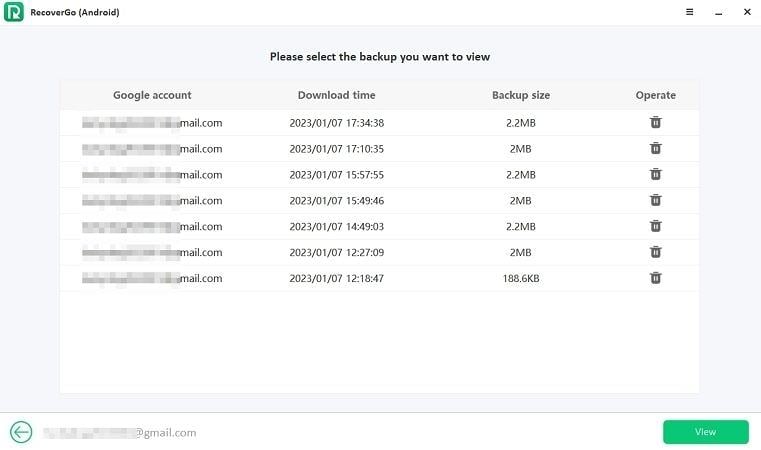Delete the 188.6KB backup
Image resolution: width=761 pixels, height=450 pixels.
point(655,278)
